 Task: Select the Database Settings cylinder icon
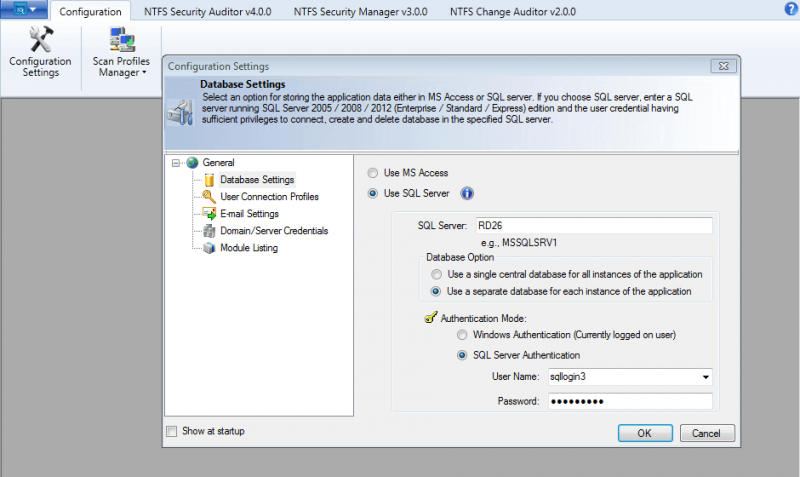[x=209, y=180]
